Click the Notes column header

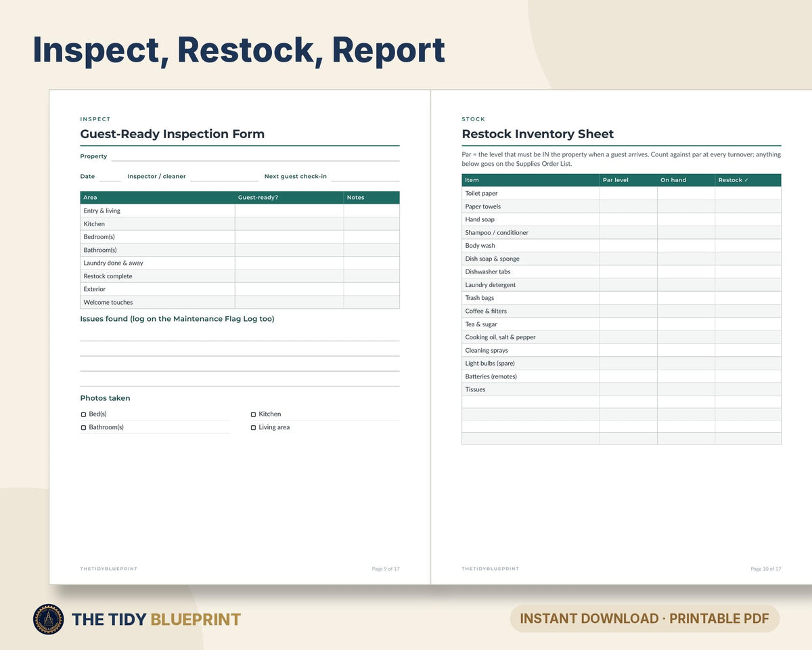[x=371, y=198]
